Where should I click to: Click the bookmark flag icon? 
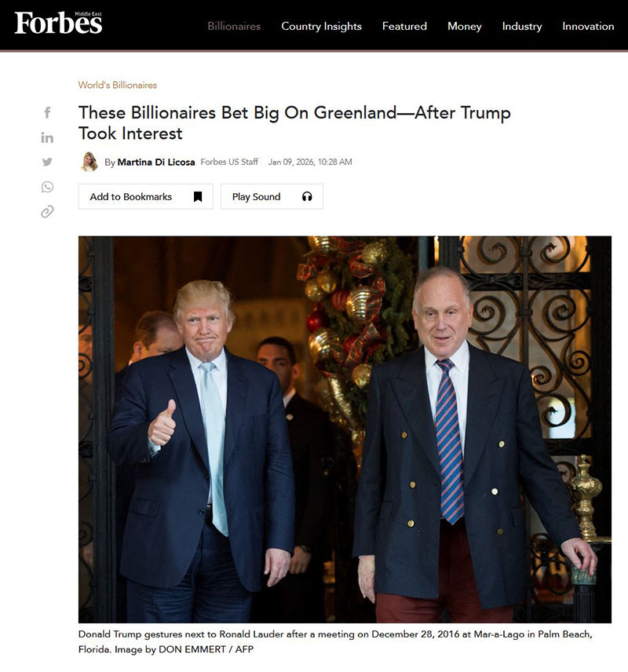pos(198,197)
